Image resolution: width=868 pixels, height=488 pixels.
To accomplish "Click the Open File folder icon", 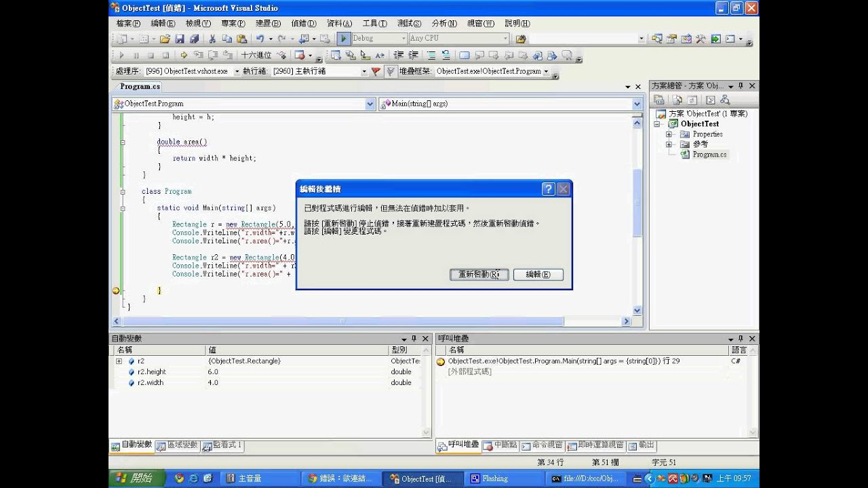I will (x=165, y=39).
